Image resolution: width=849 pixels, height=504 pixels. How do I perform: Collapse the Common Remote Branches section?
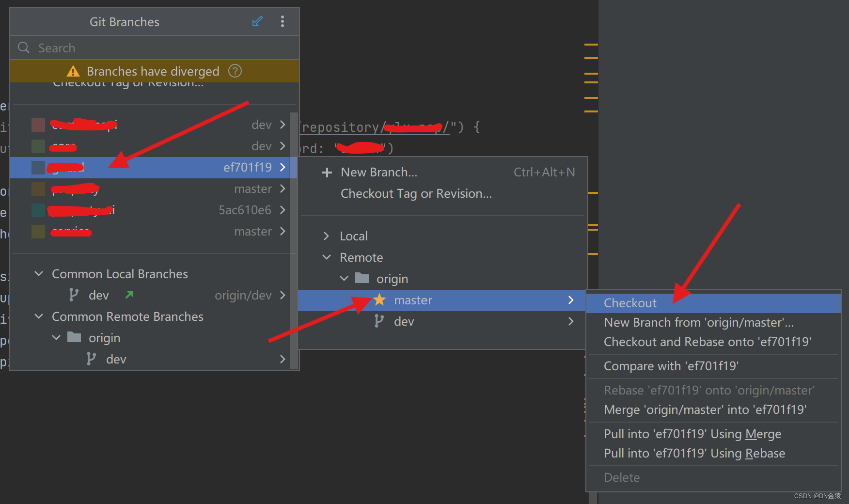[x=39, y=316]
